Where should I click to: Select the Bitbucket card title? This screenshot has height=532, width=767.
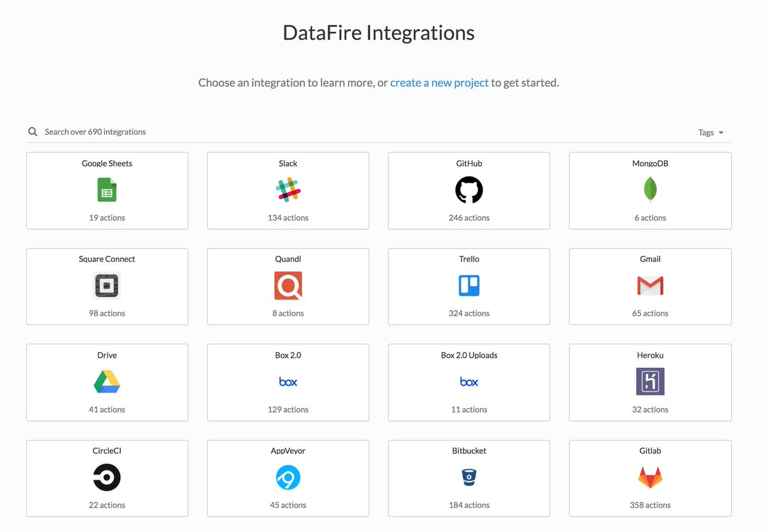(469, 451)
